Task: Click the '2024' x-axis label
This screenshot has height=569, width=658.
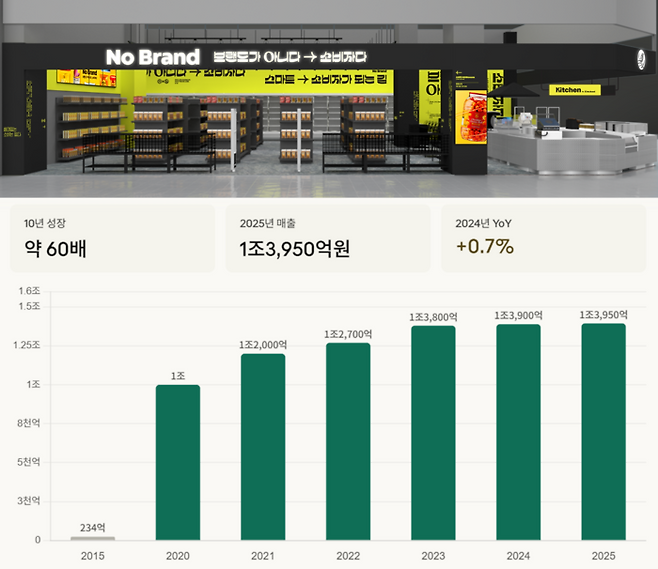Action: (519, 556)
